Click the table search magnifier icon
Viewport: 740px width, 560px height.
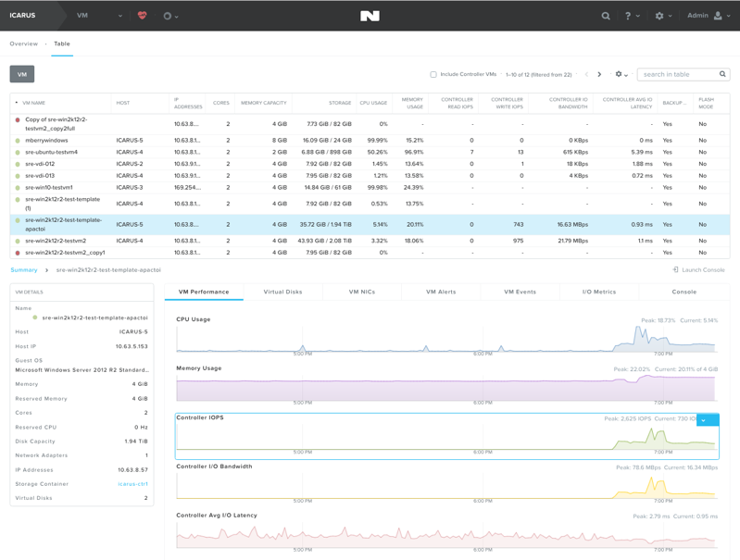(722, 74)
